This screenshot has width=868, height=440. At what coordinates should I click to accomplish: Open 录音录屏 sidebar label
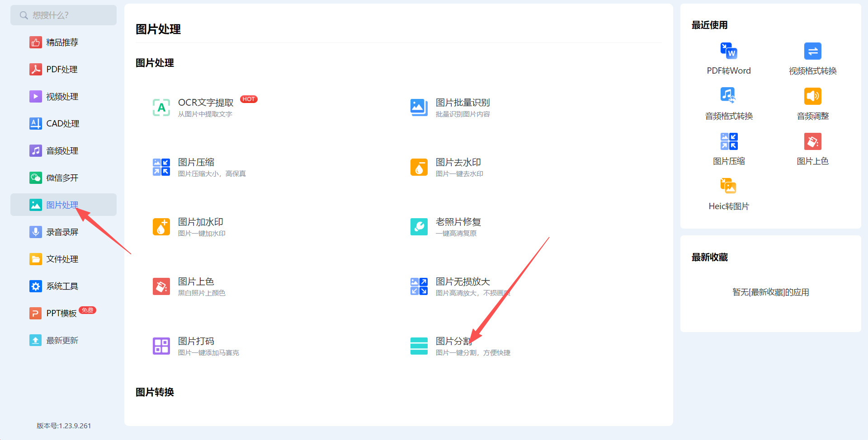tap(62, 232)
